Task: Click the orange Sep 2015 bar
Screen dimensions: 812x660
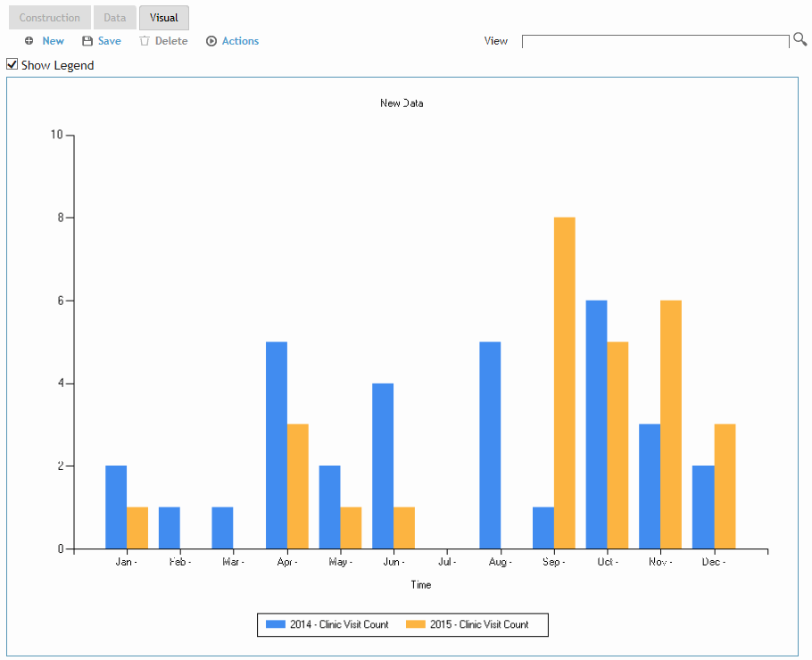Action: 565,383
